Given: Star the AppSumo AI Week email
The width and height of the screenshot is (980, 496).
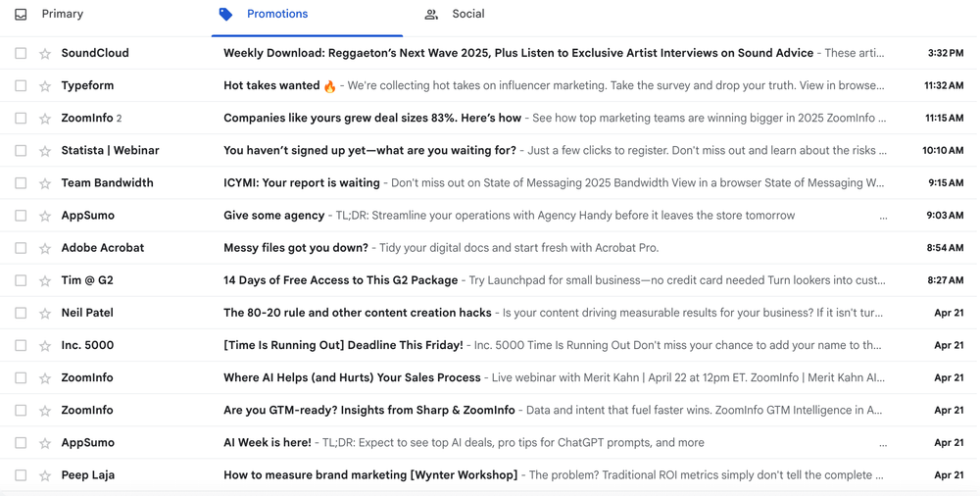Looking at the screenshot, I should click(x=45, y=443).
